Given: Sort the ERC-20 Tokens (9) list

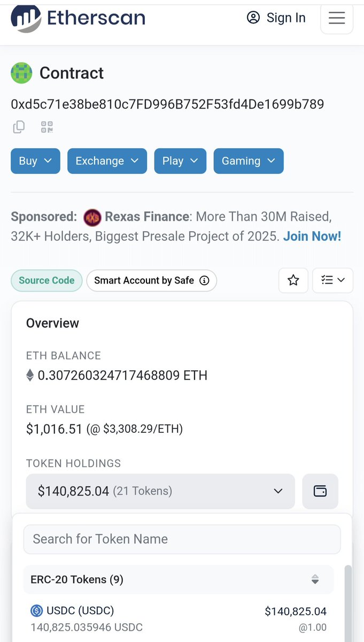Looking at the screenshot, I should pos(315,579).
